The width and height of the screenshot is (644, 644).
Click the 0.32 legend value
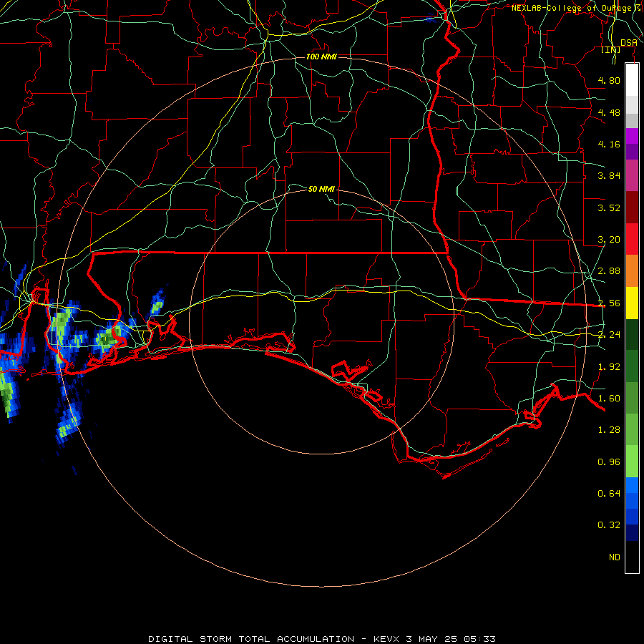point(609,525)
